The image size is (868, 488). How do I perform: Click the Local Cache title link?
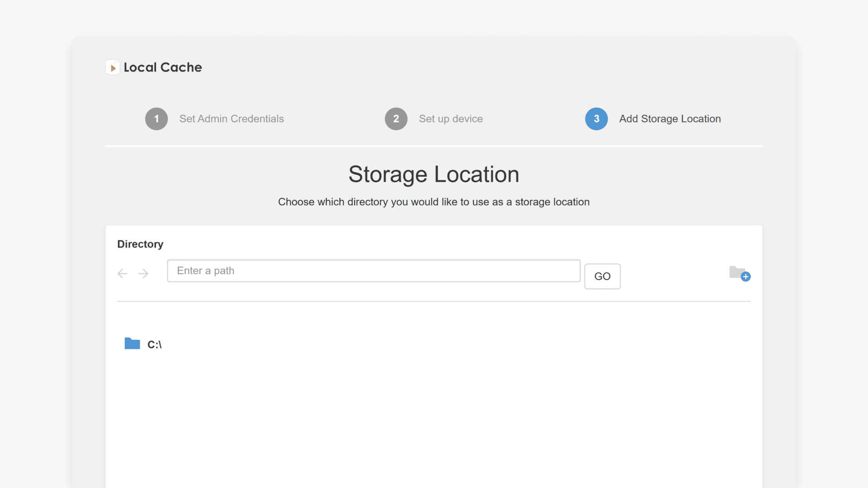click(x=162, y=67)
